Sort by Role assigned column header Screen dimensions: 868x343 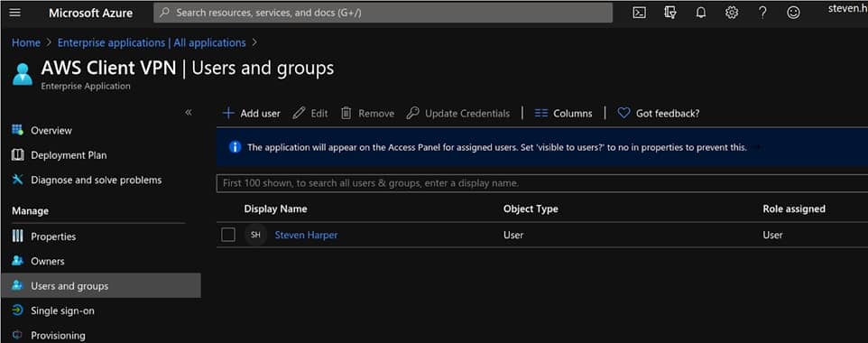click(x=794, y=209)
